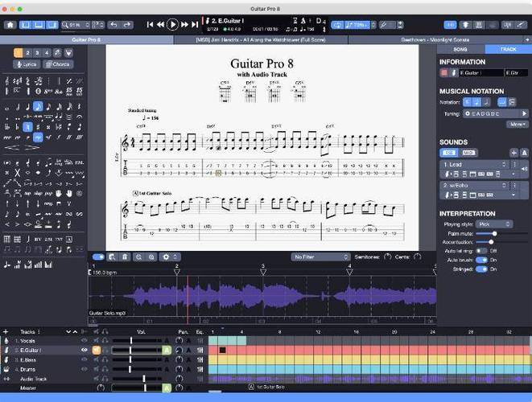
Task: Open the 1. Lead sound dropdown
Action: click(475, 164)
